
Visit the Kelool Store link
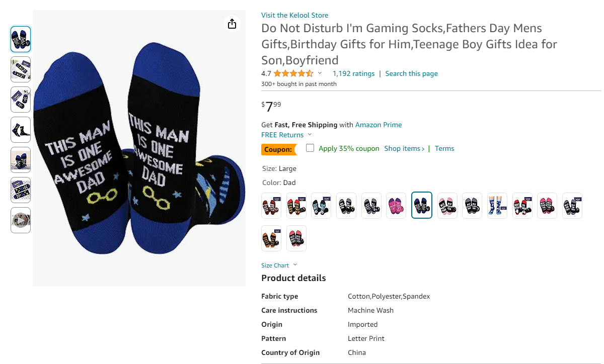point(294,15)
